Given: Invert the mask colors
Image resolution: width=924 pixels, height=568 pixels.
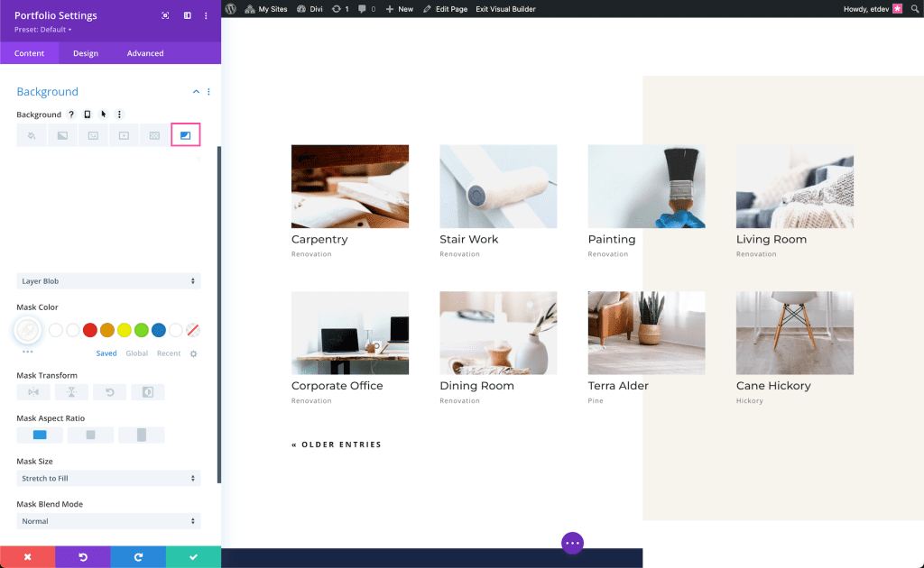Looking at the screenshot, I should tap(147, 392).
